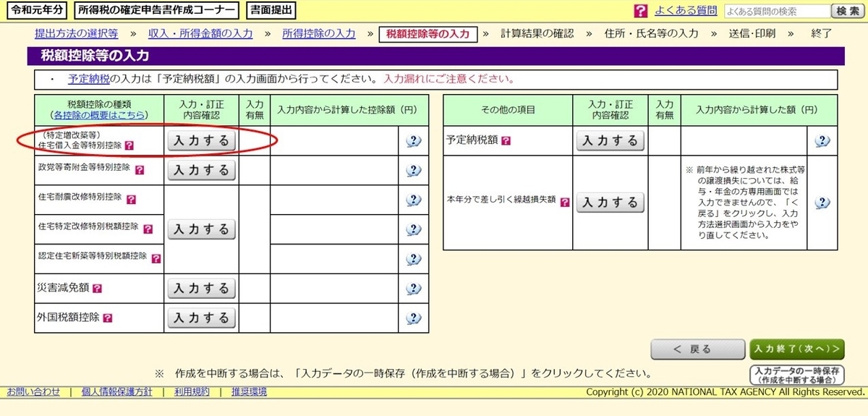This screenshot has height=416, width=868.
Task: Select the current step 税額控除等の入力
Action: click(x=428, y=33)
